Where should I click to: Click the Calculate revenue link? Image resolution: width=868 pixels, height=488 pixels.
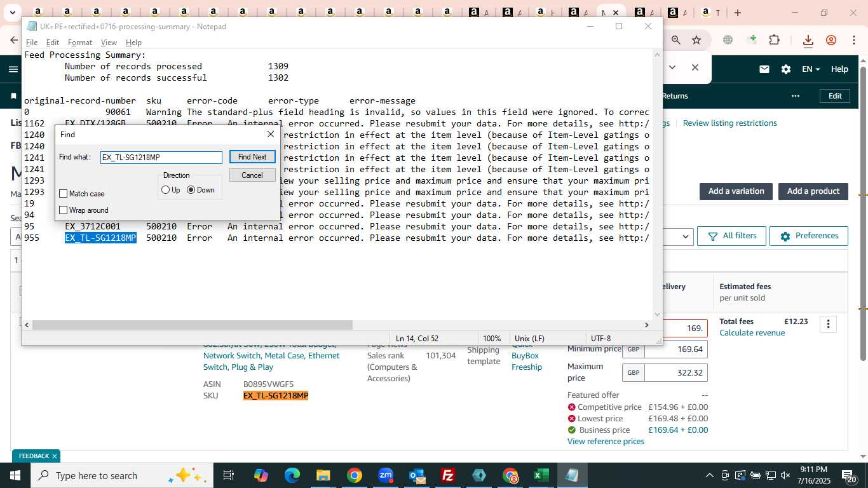pos(752,333)
